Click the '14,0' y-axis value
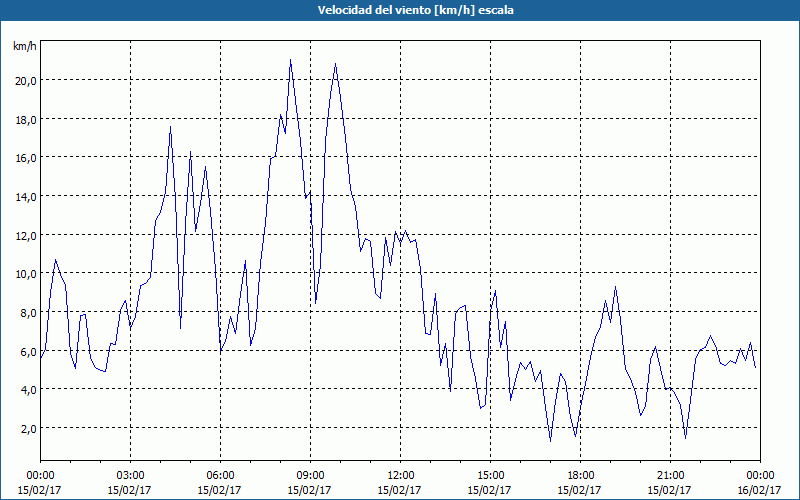 pos(26,197)
